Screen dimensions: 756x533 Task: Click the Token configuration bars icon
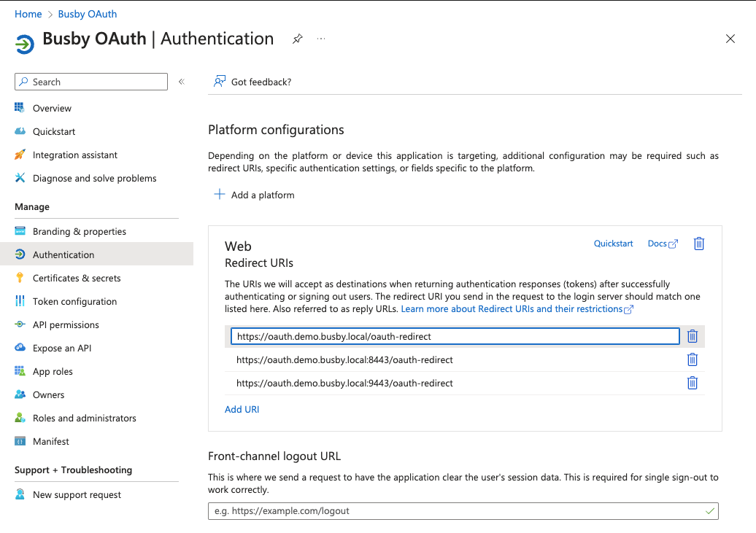coord(20,301)
